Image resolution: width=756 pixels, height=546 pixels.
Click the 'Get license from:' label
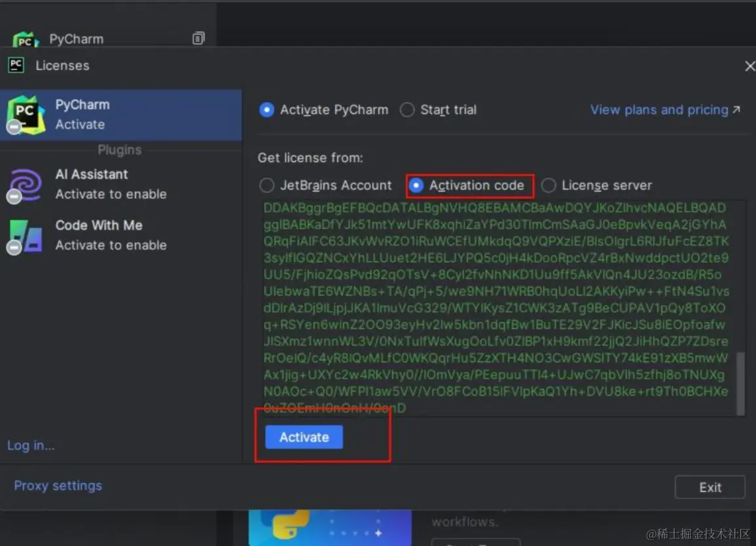(310, 158)
